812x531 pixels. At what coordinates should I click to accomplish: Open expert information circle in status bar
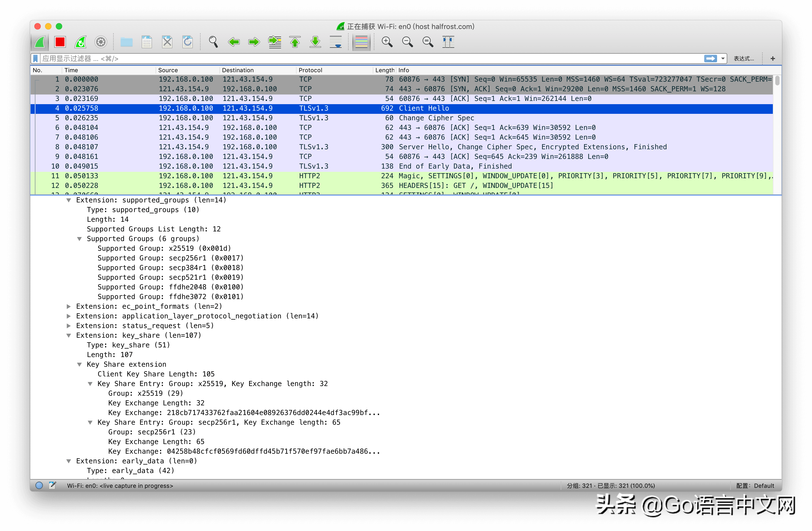pyautogui.click(x=39, y=485)
